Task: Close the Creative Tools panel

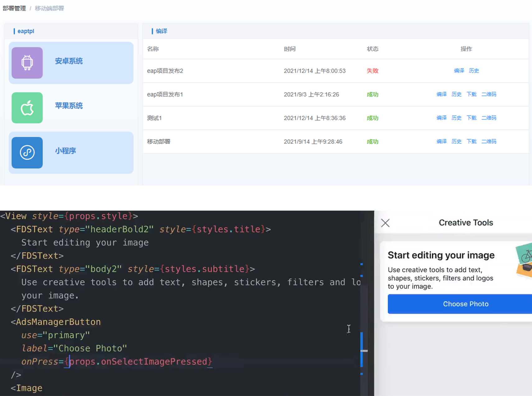Action: (385, 223)
